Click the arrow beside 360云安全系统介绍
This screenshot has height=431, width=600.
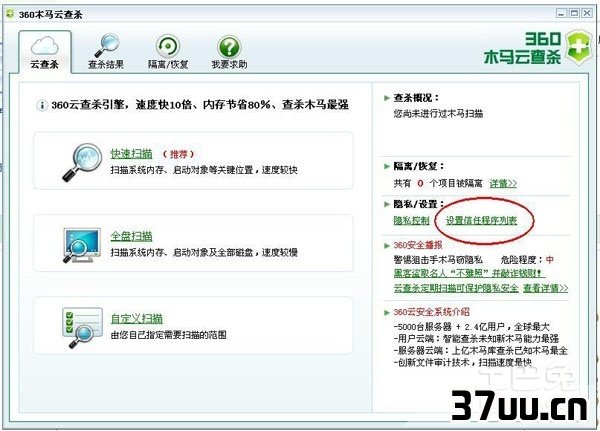point(386,312)
